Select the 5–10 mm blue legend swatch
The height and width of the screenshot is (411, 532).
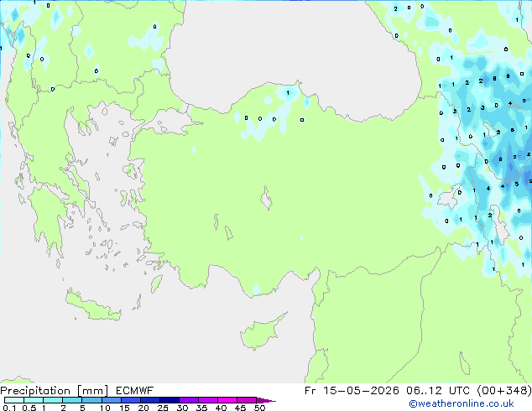click(91, 400)
